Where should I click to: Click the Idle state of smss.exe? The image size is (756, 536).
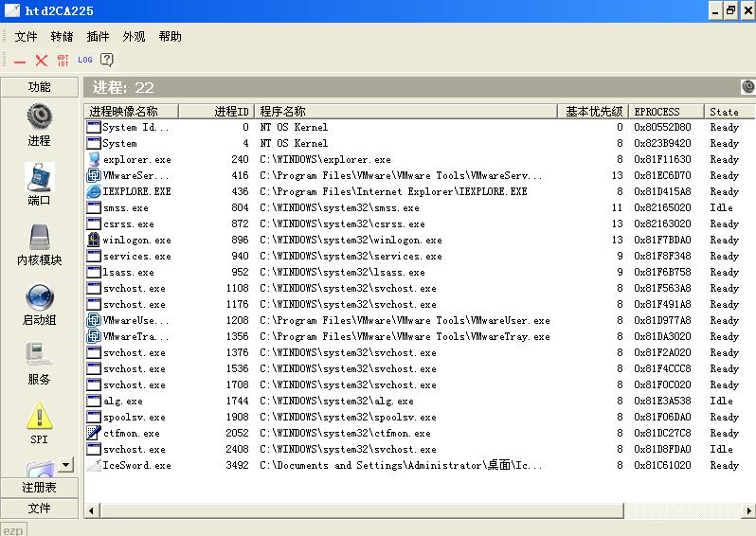coord(721,207)
